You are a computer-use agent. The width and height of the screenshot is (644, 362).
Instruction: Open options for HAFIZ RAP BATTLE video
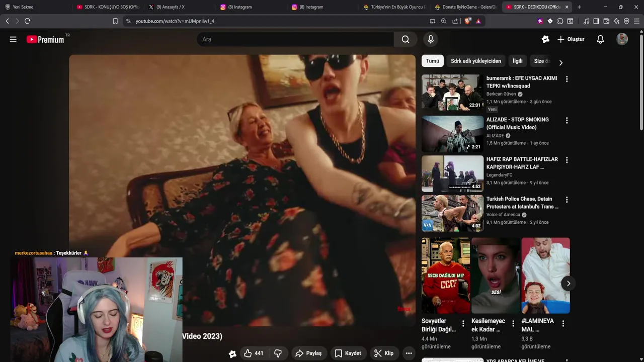tap(567, 160)
